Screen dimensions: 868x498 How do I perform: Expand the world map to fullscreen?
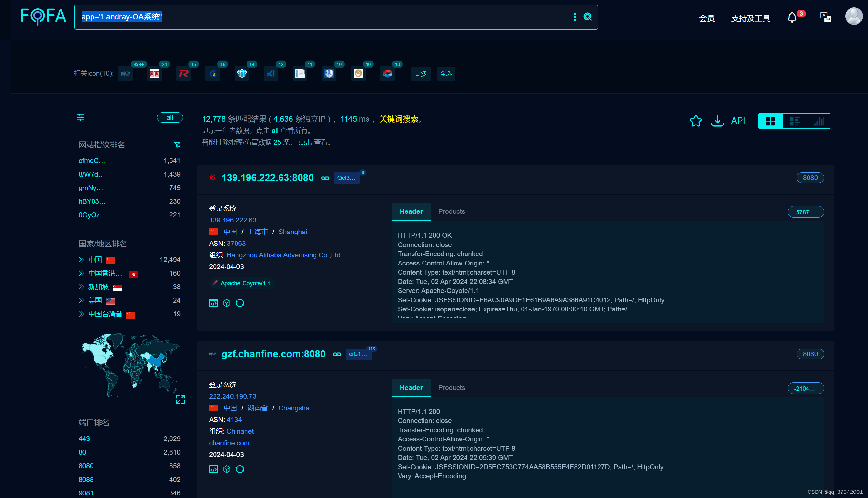pyautogui.click(x=181, y=399)
